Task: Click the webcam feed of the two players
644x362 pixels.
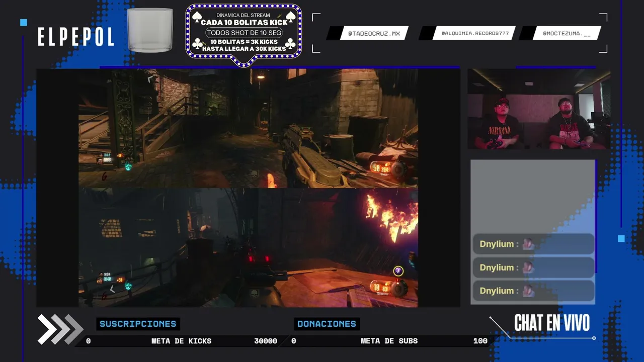Action: click(539, 109)
